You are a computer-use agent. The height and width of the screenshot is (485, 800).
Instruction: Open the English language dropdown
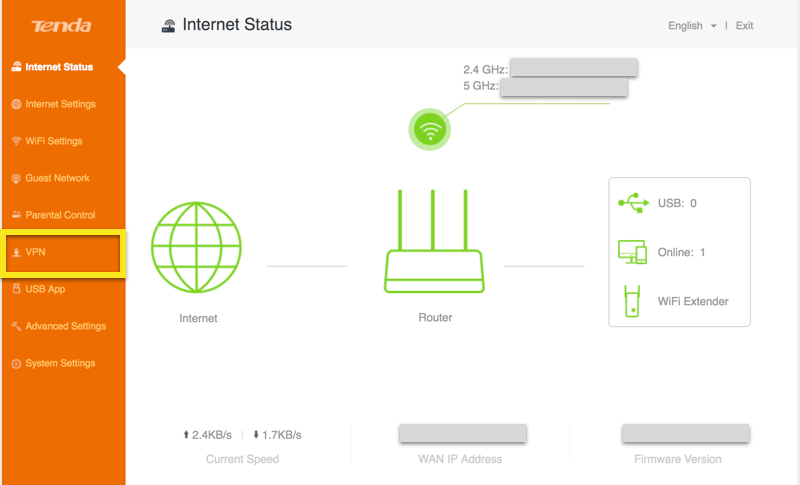(x=692, y=26)
